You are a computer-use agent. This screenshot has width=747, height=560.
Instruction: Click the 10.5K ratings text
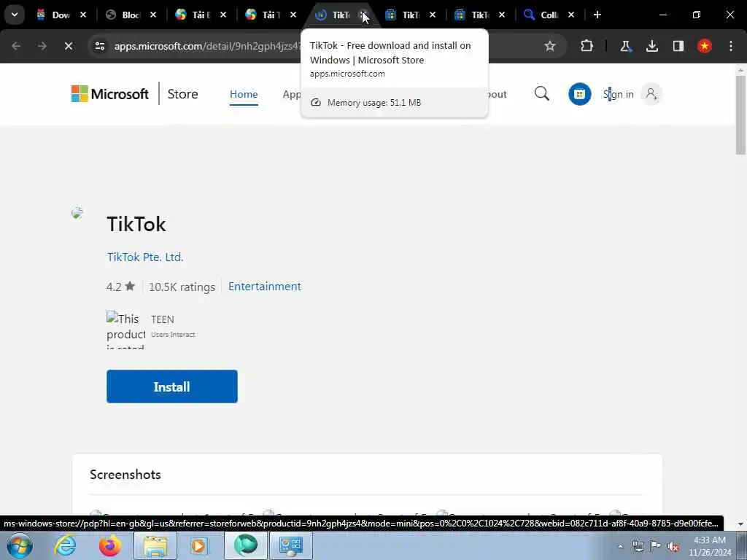[x=182, y=287]
